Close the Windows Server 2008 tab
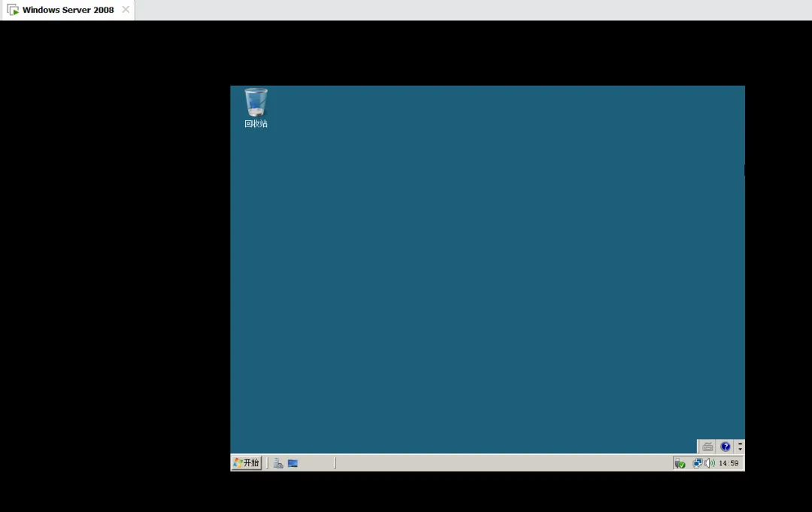812x512 pixels. click(x=126, y=9)
